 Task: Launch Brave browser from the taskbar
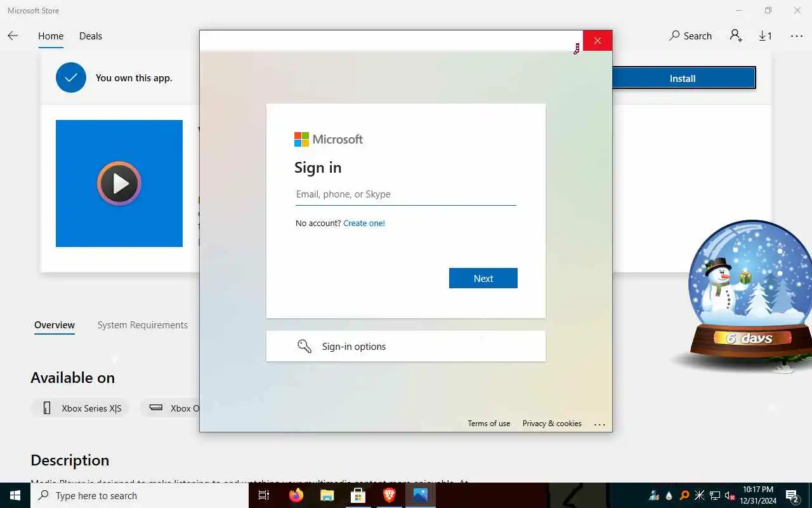pos(390,495)
